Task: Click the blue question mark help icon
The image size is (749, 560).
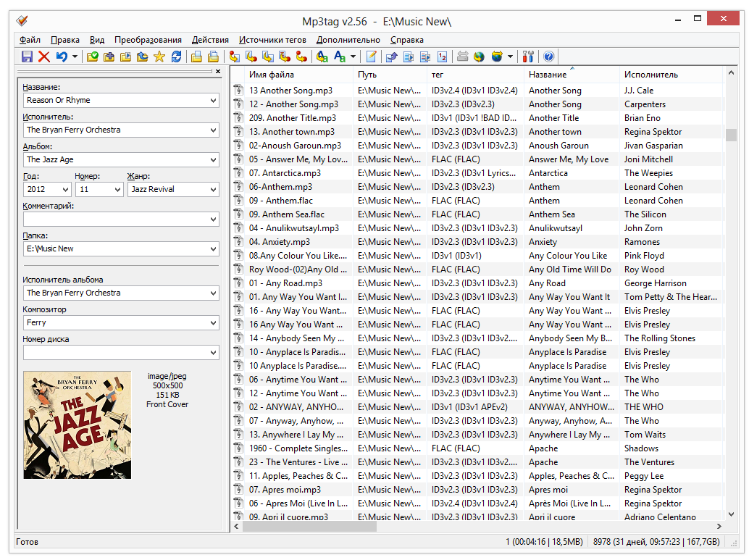Action: point(548,57)
